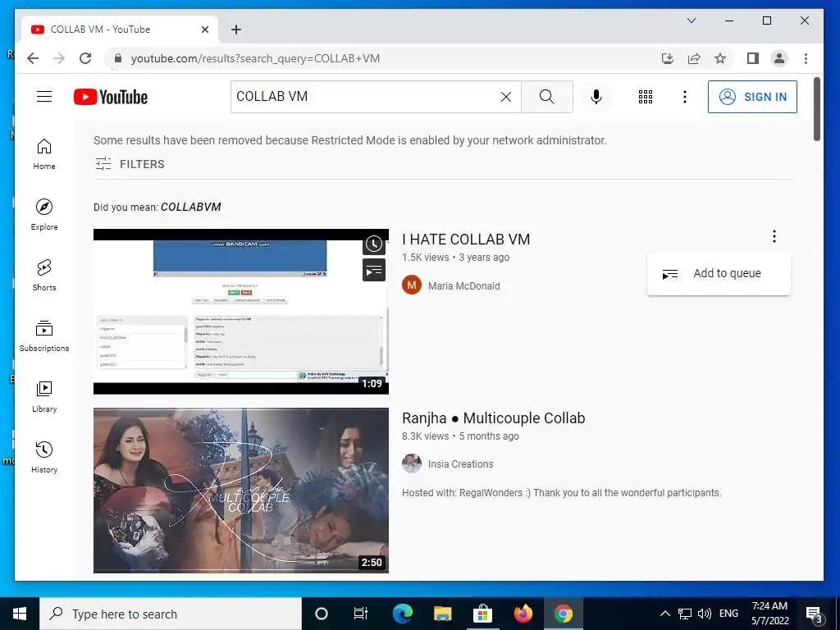Click the share page icon in address bar
The width and height of the screenshot is (840, 630).
coord(694,58)
